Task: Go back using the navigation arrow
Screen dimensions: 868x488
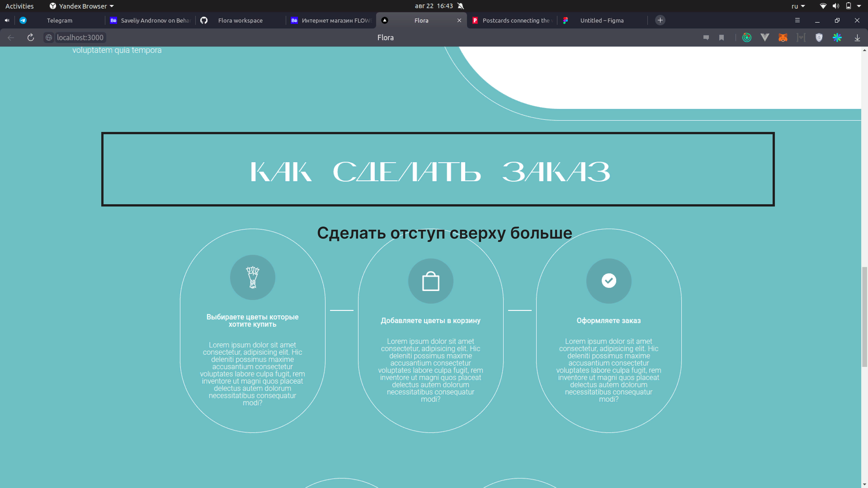Action: click(10, 37)
